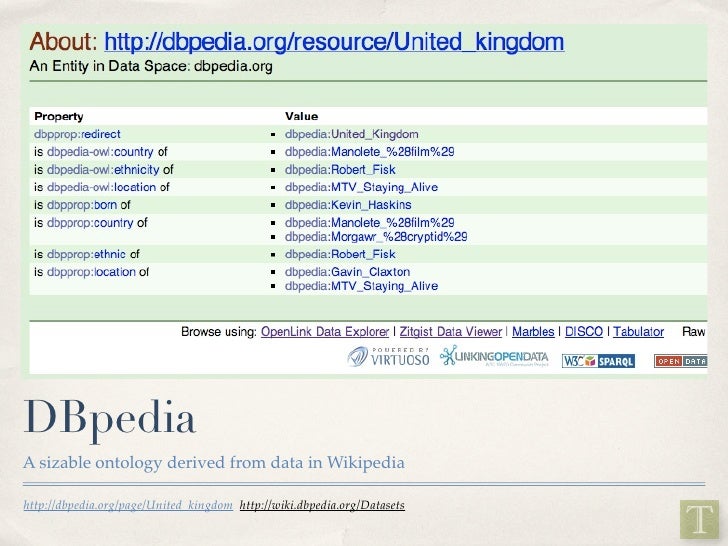This screenshot has height=546, width=728.
Task: Open Robert_Fisk in the dbpprop:ethnic row
Action: point(340,254)
